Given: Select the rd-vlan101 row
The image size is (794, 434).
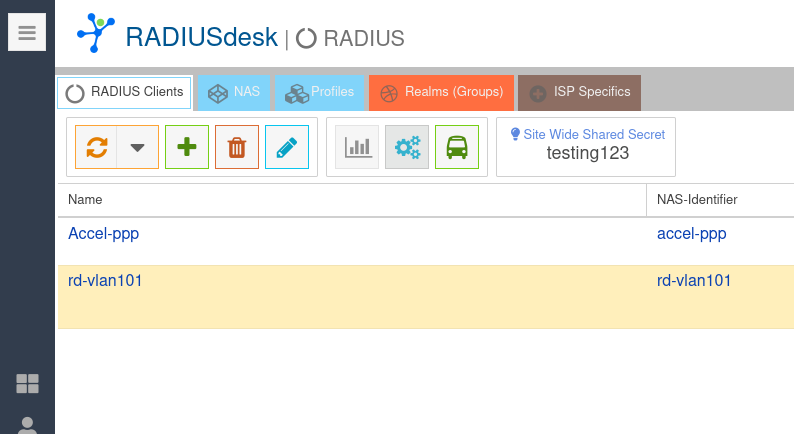Looking at the screenshot, I should [x=105, y=281].
